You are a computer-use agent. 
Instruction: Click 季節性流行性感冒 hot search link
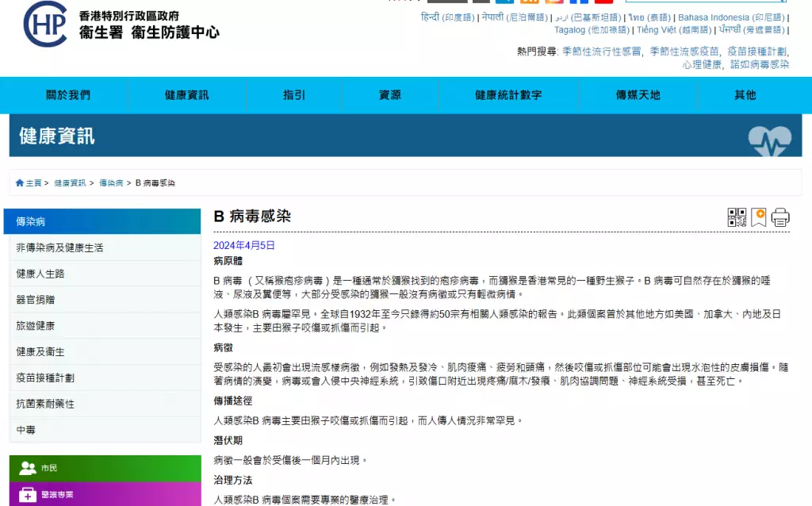601,52
